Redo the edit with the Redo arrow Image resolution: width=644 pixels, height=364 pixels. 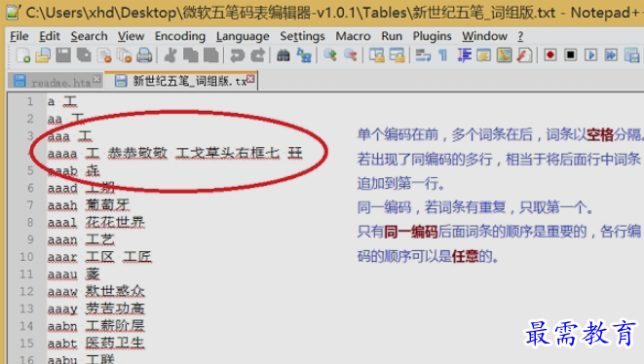(257, 55)
